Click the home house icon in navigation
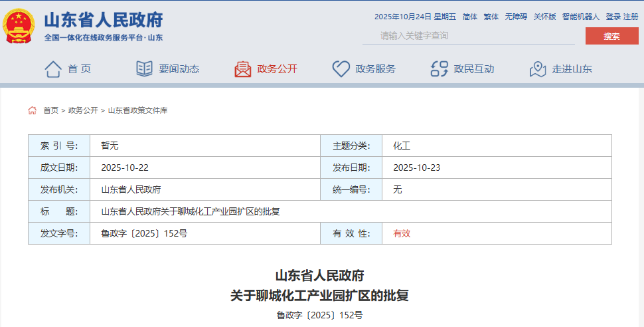 (53, 69)
